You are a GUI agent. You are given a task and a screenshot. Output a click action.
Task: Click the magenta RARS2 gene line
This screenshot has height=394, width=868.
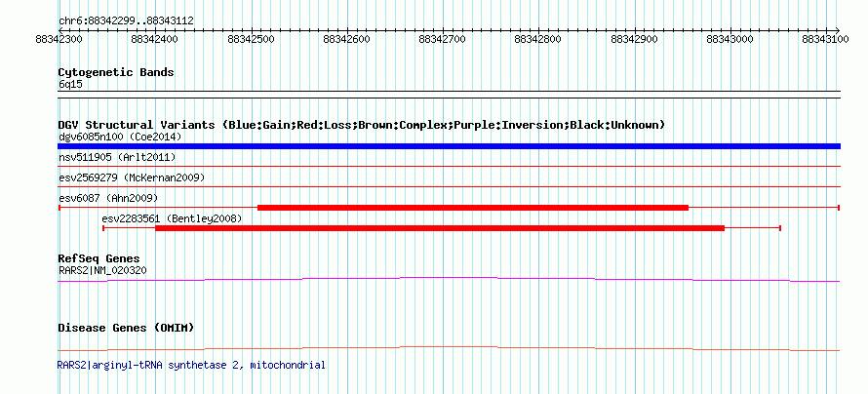tap(449, 280)
